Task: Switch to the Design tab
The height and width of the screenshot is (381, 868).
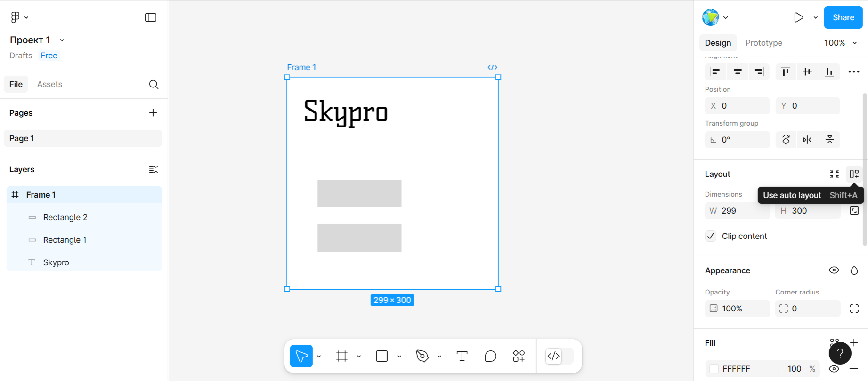Action: pyautogui.click(x=718, y=43)
